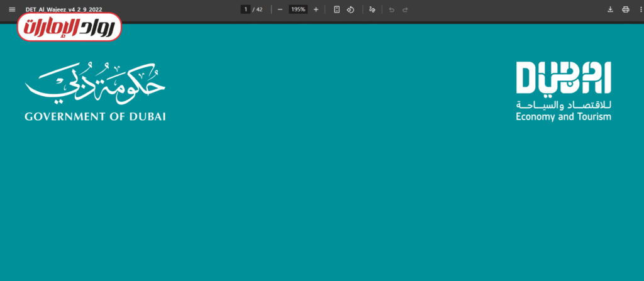Click the red Arabic logo badge

69,28
